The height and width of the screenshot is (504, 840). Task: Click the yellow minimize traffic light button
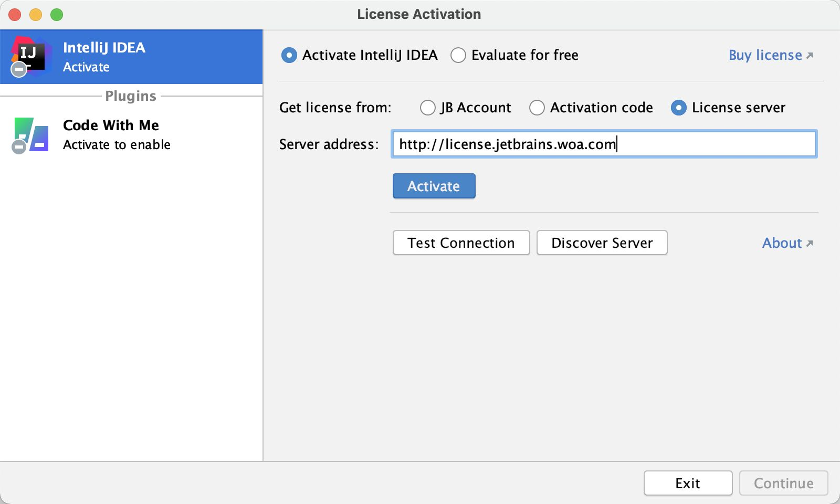(36, 15)
